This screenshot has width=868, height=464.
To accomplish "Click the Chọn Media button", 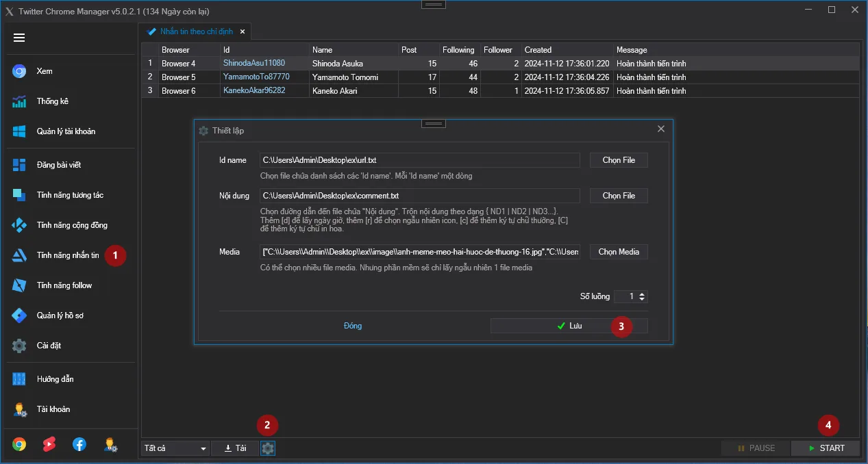I will pyautogui.click(x=619, y=252).
